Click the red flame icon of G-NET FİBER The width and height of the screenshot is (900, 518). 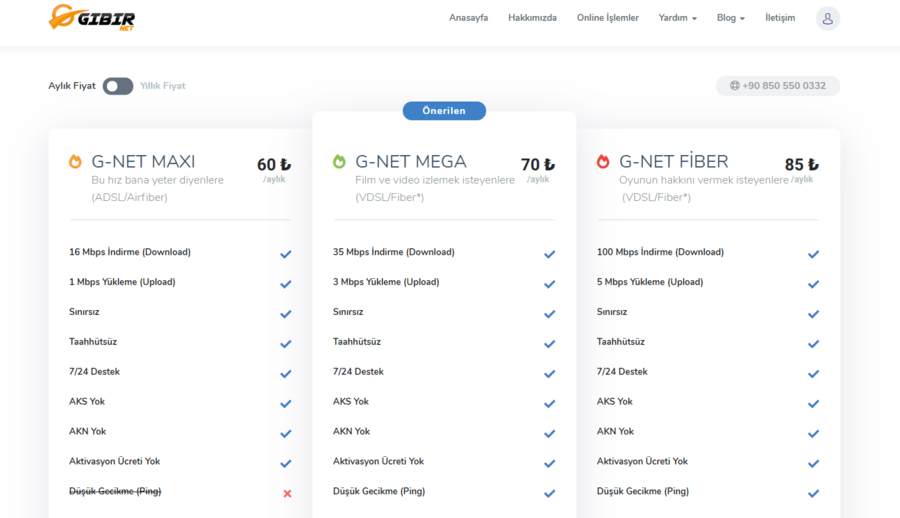pos(603,161)
